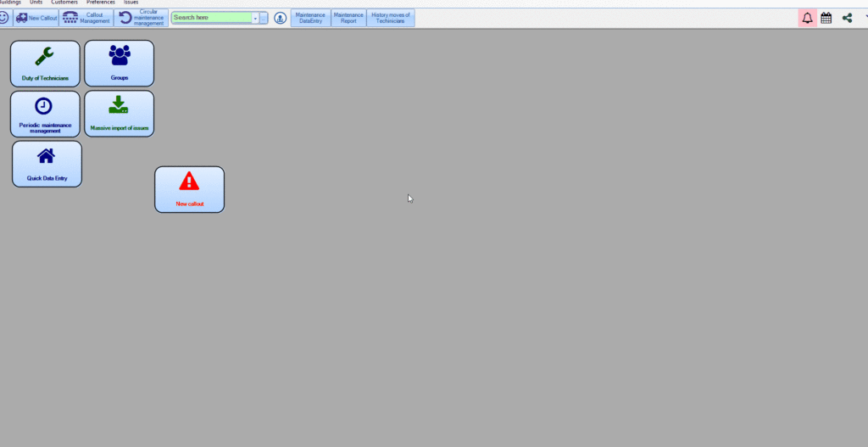
Task: Open the Preferences menu
Action: tap(100, 3)
